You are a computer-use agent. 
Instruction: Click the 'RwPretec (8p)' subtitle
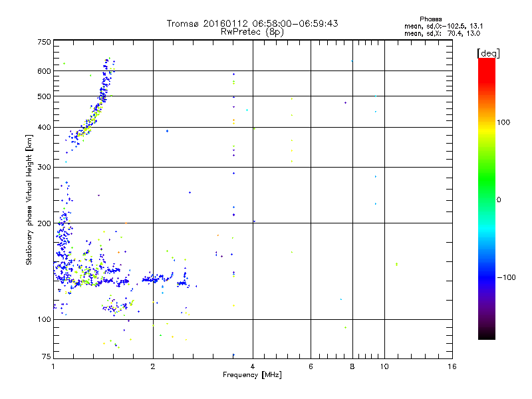tap(252, 32)
